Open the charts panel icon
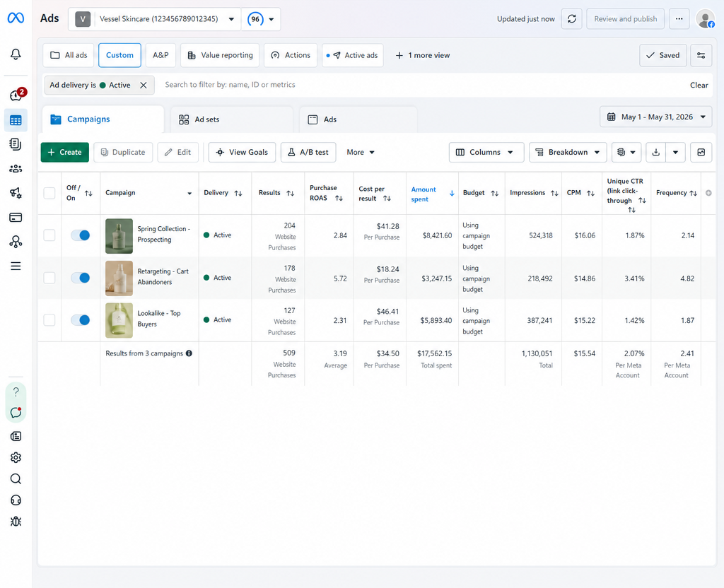The height and width of the screenshot is (588, 724). 701,153
